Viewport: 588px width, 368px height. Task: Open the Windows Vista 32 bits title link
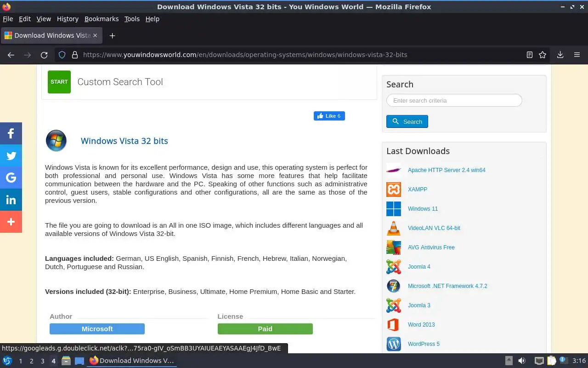[x=124, y=141]
